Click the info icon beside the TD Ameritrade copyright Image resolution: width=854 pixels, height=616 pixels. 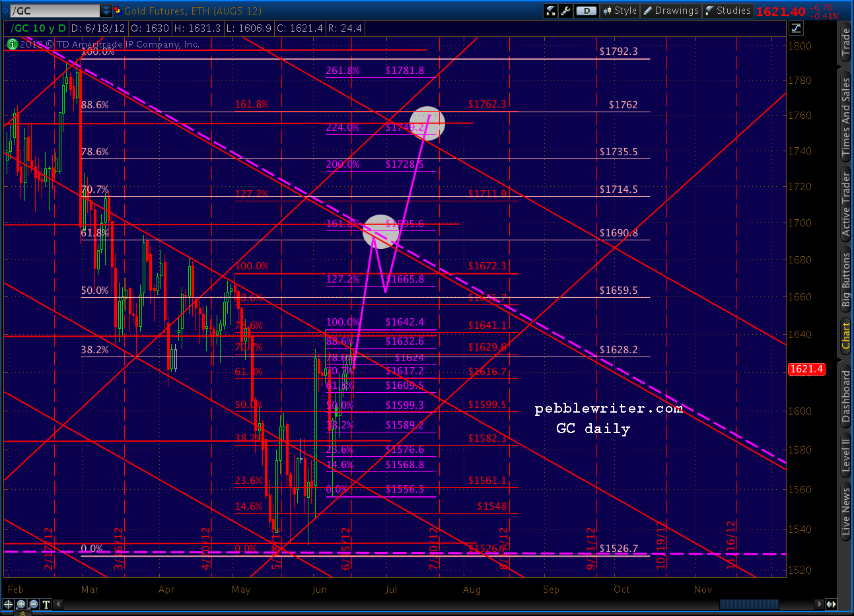click(12, 44)
